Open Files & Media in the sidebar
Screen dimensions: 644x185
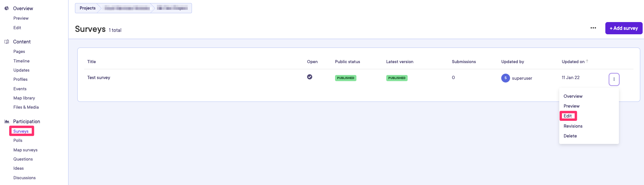(26, 107)
